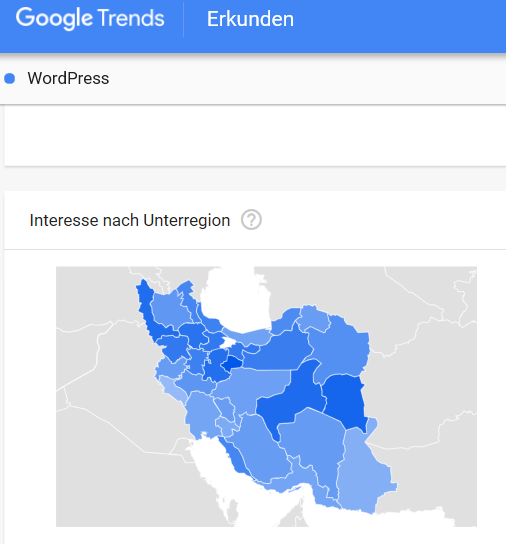Select the Razavi Khorasan province in the northeast
Screen dimensions: 506x544
pos(340,347)
